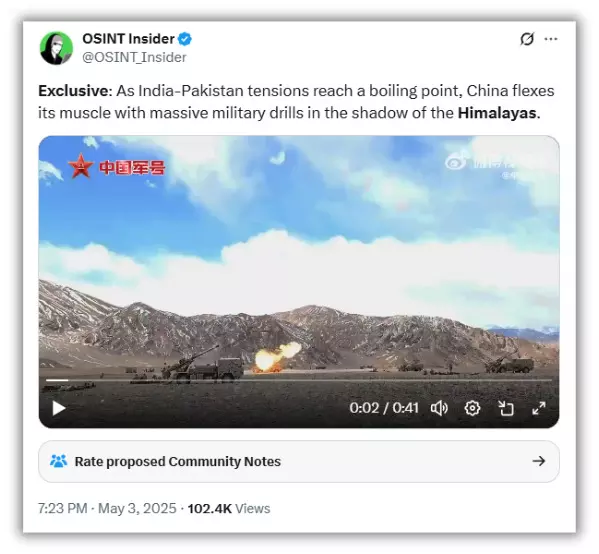Mute the video with the speaker icon
This screenshot has height=554, width=599.
click(439, 408)
